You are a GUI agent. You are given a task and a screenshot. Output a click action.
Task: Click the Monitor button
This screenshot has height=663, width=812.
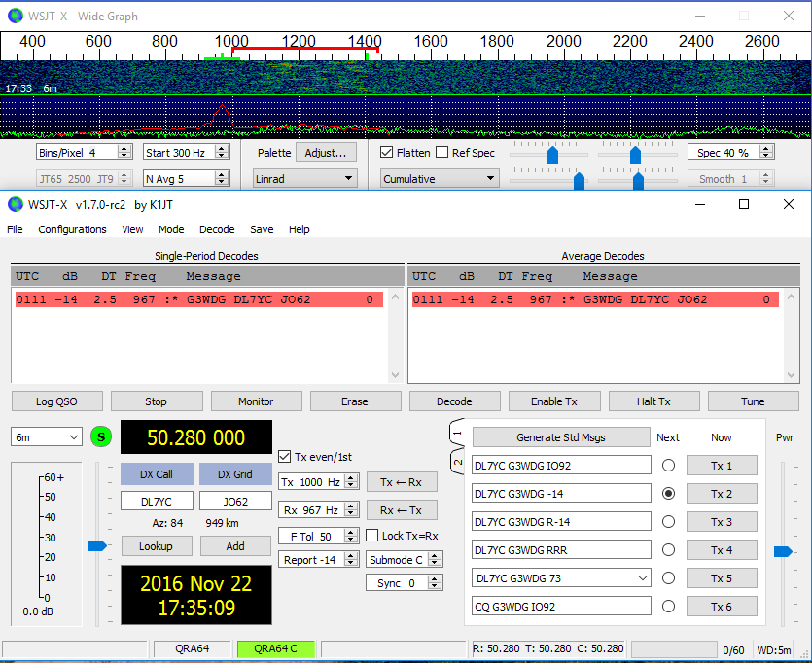pyautogui.click(x=256, y=401)
